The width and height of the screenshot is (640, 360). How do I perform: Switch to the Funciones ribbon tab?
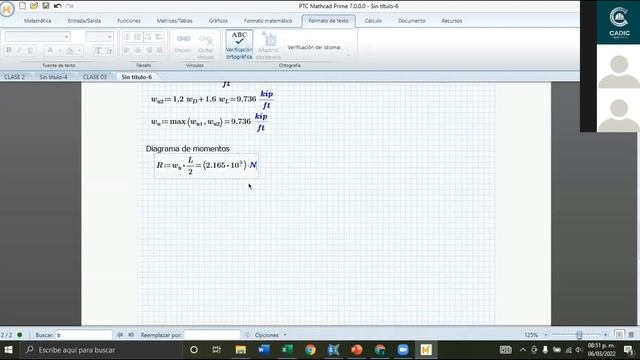click(129, 21)
